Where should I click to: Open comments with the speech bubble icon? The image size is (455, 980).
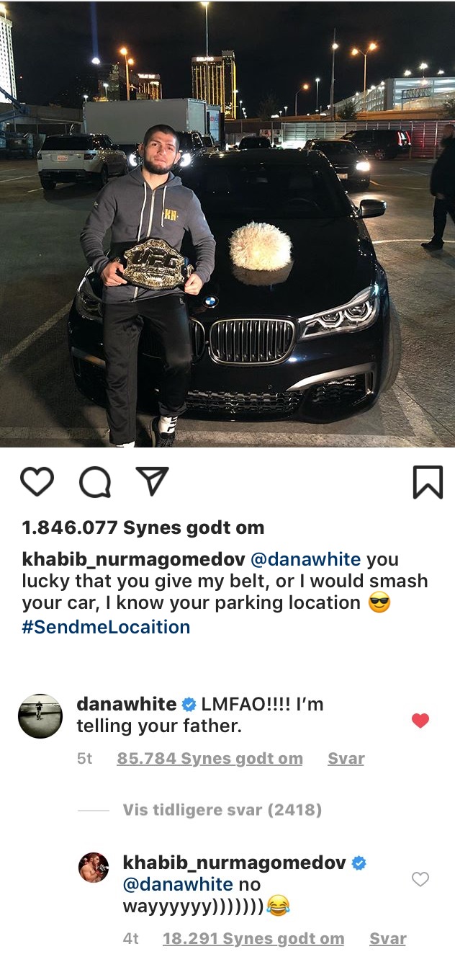(95, 482)
